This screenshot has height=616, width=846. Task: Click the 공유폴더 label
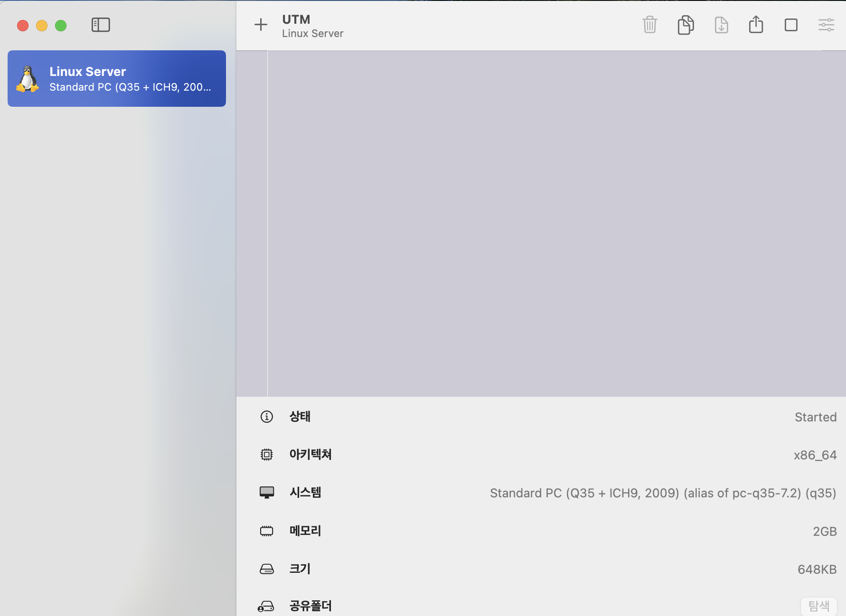tap(310, 606)
